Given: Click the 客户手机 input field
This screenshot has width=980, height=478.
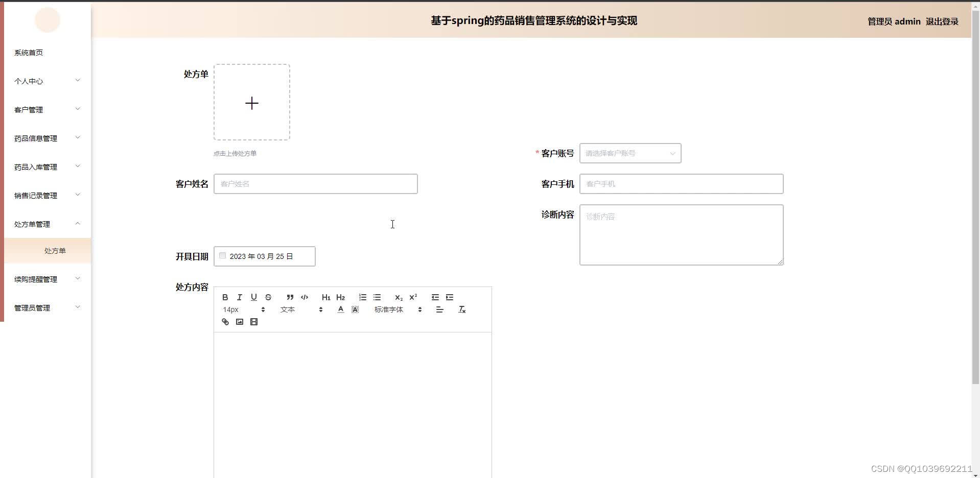Looking at the screenshot, I should pyautogui.click(x=681, y=184).
